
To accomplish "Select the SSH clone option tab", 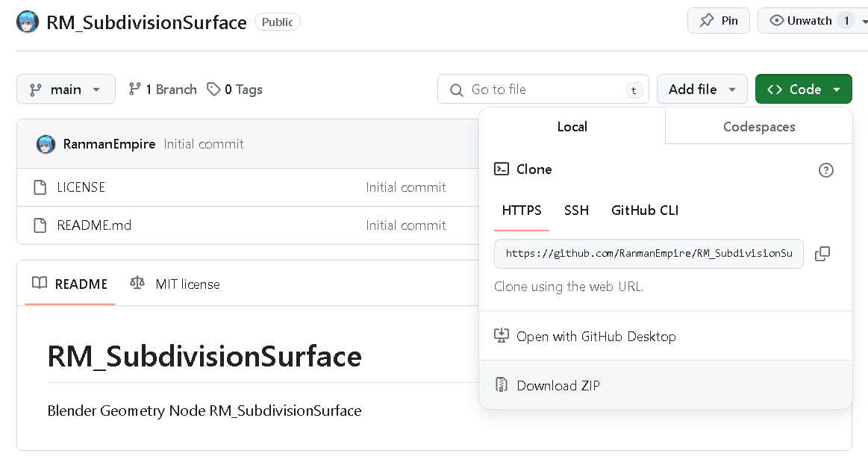I will coord(576,210).
